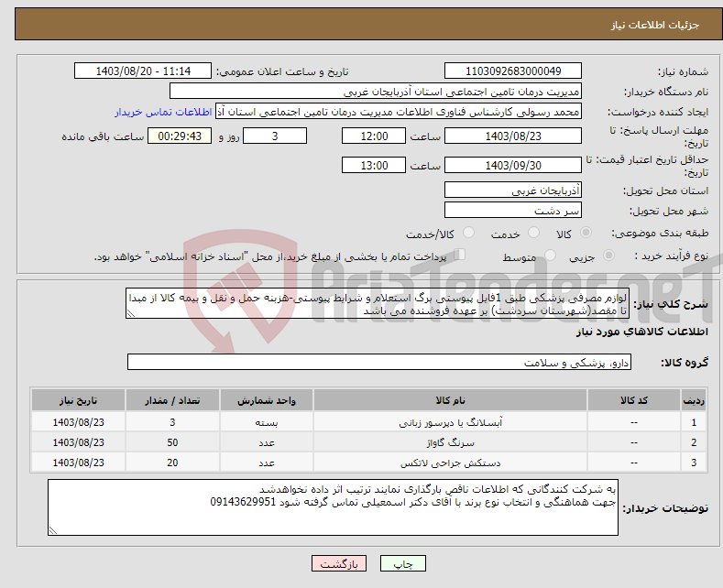Click the buyer notes text area
723x588 pixels.
click(x=333, y=507)
